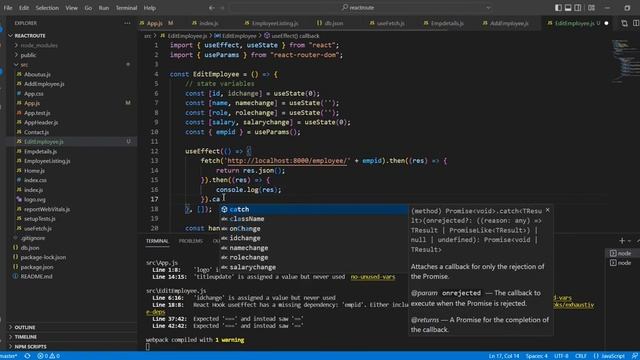This screenshot has width=640, height=360.
Task: Open the Run menu
Action: click(104, 8)
